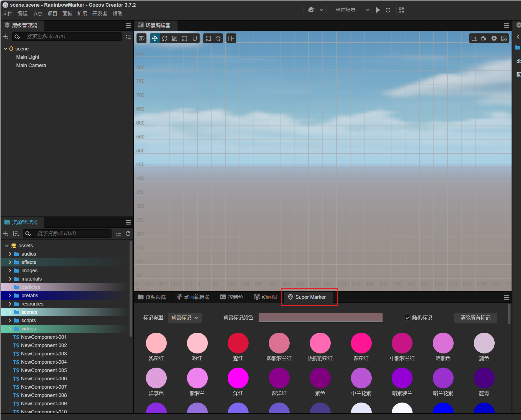
Task: Toggle the pivot/center gizmo mode
Action: point(208,38)
